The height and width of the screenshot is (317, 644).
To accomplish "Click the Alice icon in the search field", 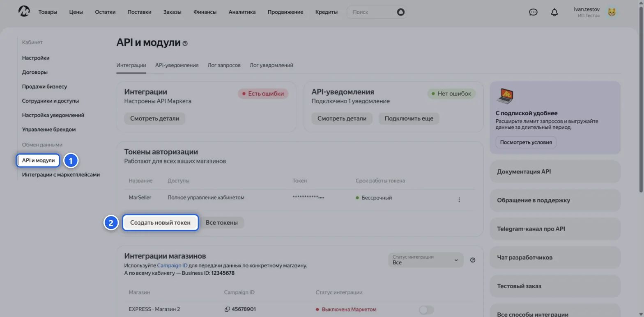I will tap(400, 12).
